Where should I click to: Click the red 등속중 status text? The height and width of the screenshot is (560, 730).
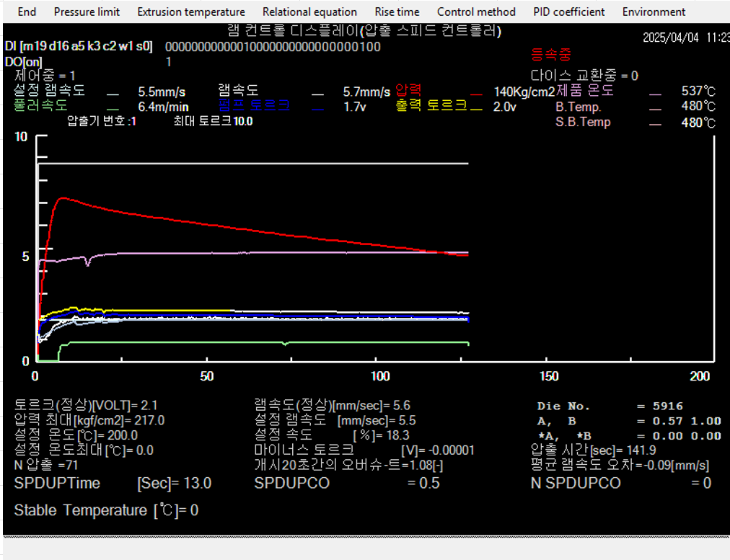(x=550, y=55)
